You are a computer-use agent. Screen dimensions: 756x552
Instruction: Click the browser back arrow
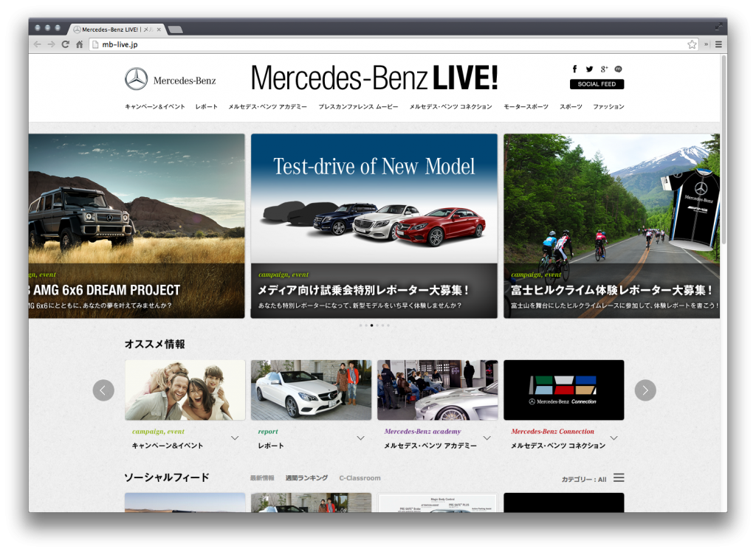[x=37, y=44]
